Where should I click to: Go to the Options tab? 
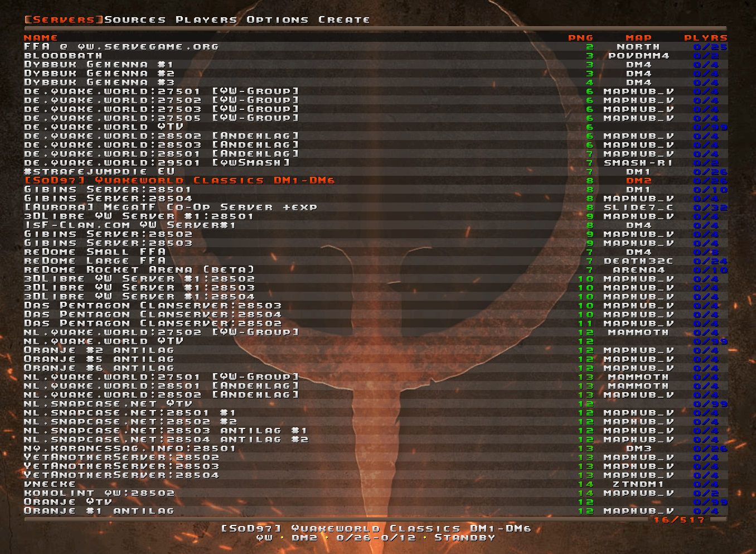pyautogui.click(x=277, y=20)
